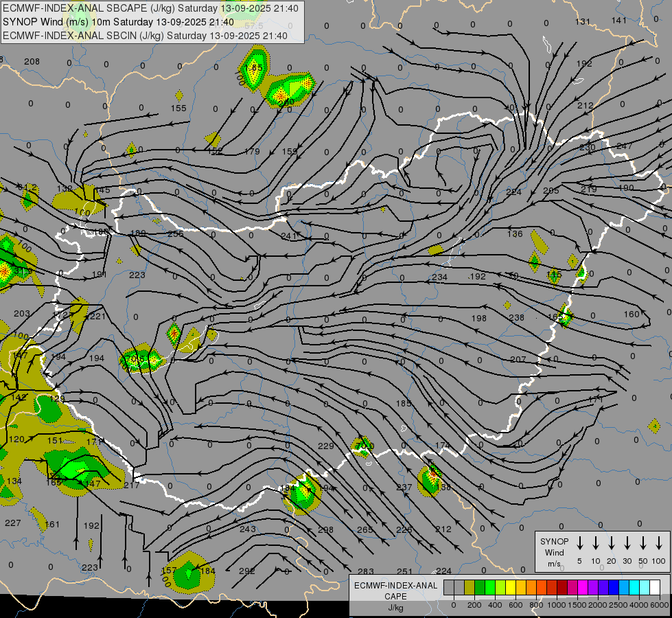The image size is (672, 618).
Task: Click the legend tick label 400
Action: [495, 605]
